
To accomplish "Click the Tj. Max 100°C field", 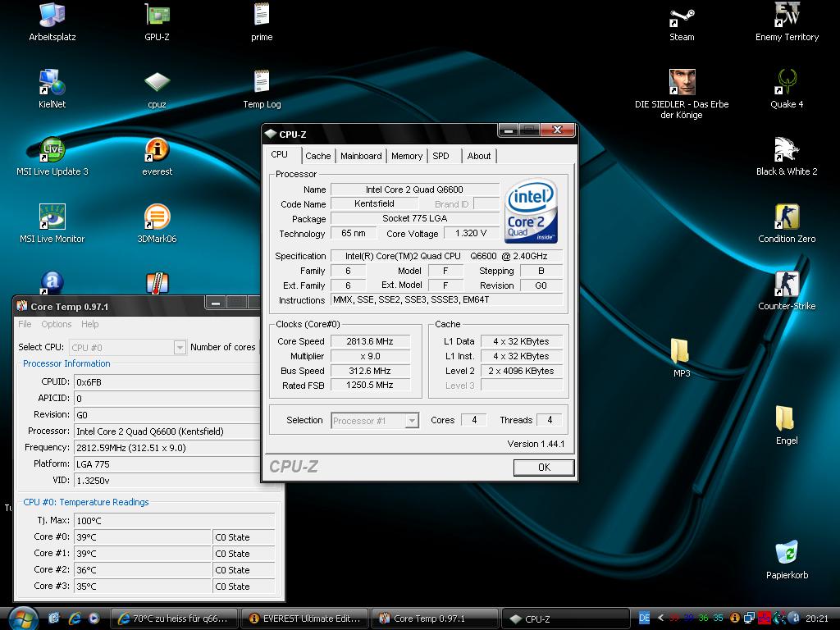I will (x=174, y=521).
